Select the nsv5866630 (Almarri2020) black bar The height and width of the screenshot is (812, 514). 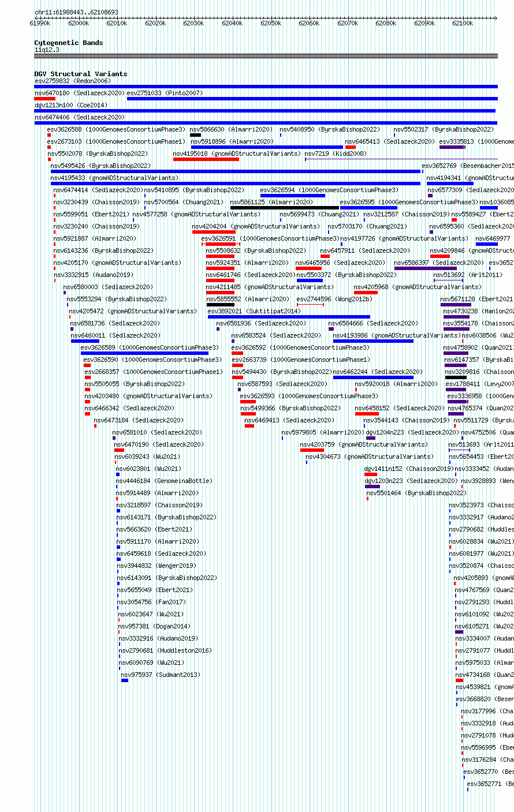pos(196,135)
